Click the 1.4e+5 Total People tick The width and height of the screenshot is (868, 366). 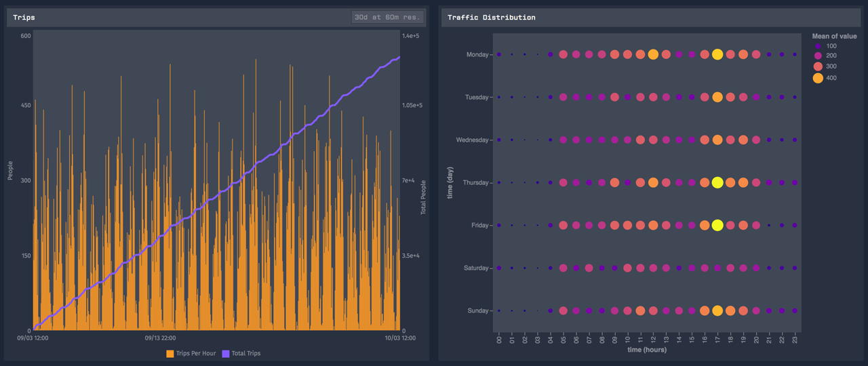point(411,35)
